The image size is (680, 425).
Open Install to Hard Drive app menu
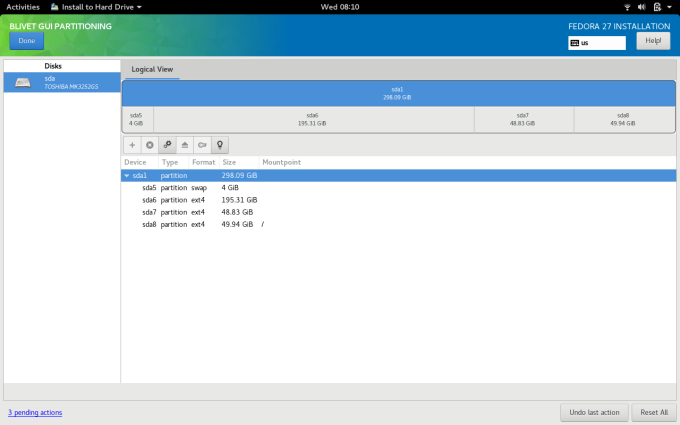[96, 7]
